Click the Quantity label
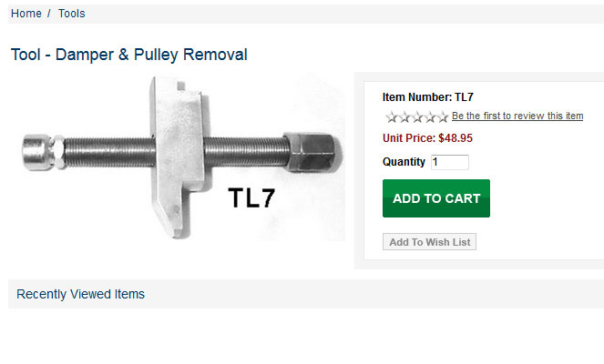Screen dimensions: 604x364 (x=404, y=162)
